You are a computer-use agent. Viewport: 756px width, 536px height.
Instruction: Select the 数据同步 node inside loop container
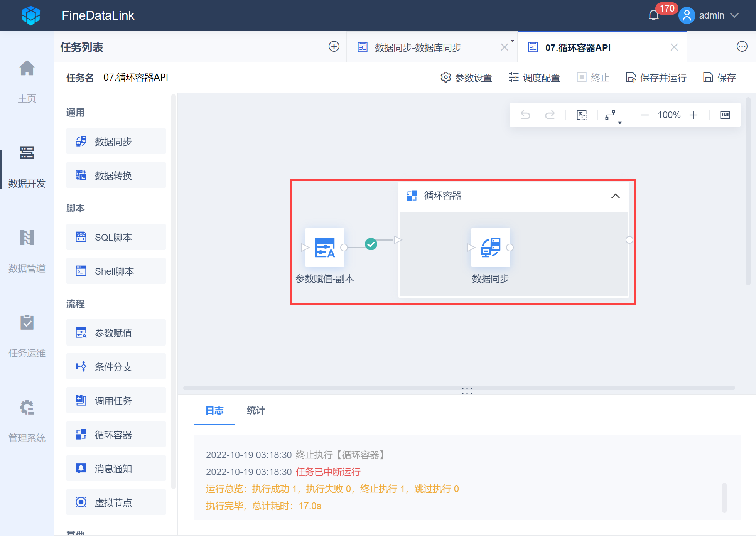(490, 248)
